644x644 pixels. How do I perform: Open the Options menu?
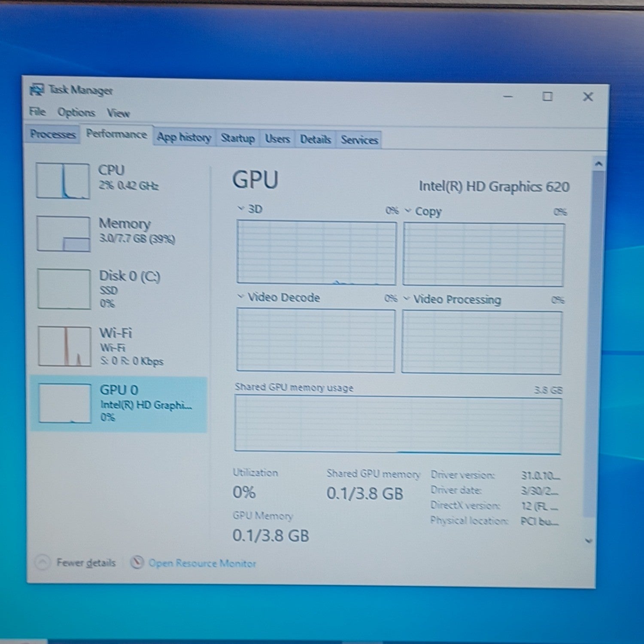76,112
